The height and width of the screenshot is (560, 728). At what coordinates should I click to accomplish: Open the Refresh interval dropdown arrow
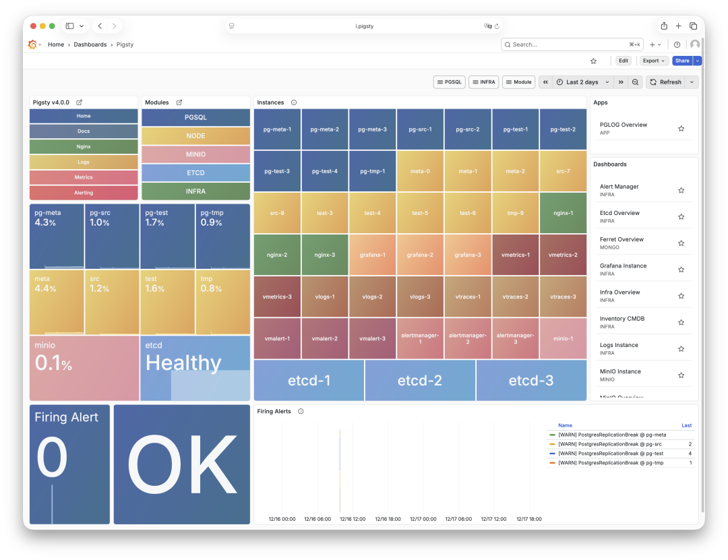click(692, 82)
